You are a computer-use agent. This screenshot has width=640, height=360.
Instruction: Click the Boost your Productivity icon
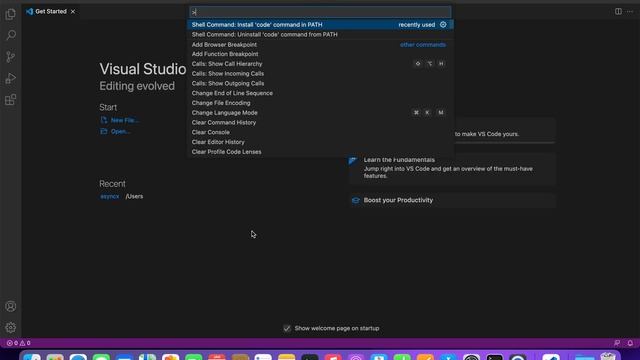356,200
